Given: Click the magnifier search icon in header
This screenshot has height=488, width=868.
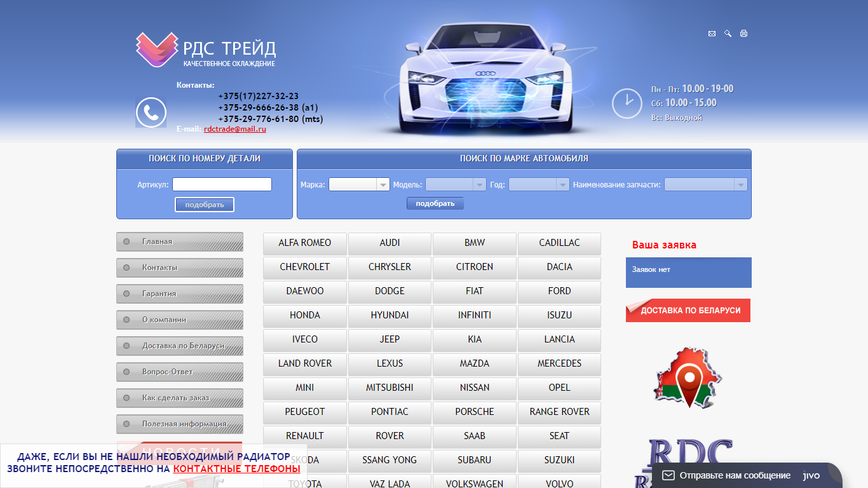Looking at the screenshot, I should (x=728, y=34).
